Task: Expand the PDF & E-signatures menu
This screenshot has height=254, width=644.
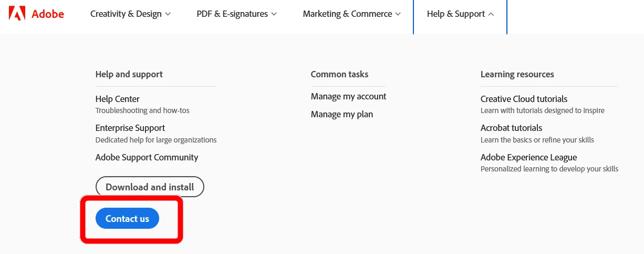Action: (237, 14)
